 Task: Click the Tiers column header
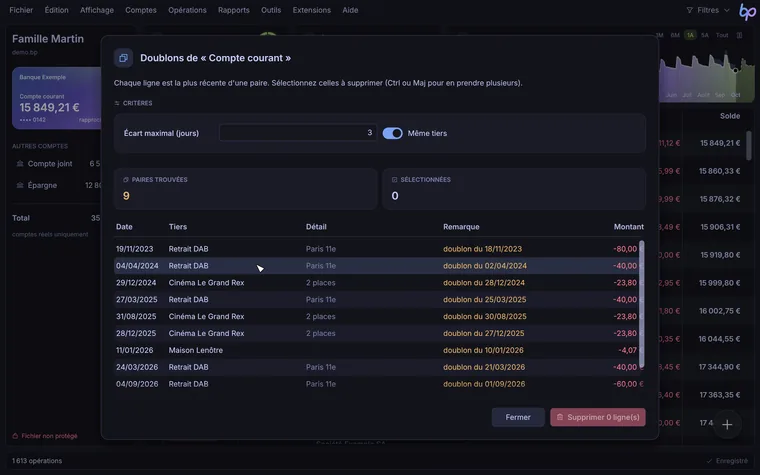pos(177,226)
